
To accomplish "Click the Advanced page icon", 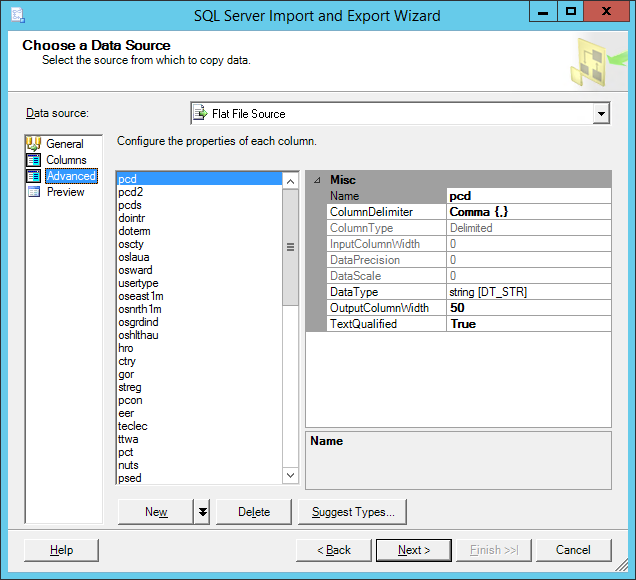I will 33,176.
